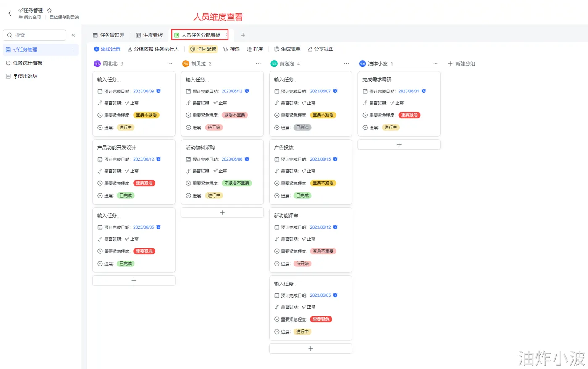The width and height of the screenshot is (588, 369).
Task: Open 任务统计看板 in the sidebar
Action: [28, 63]
